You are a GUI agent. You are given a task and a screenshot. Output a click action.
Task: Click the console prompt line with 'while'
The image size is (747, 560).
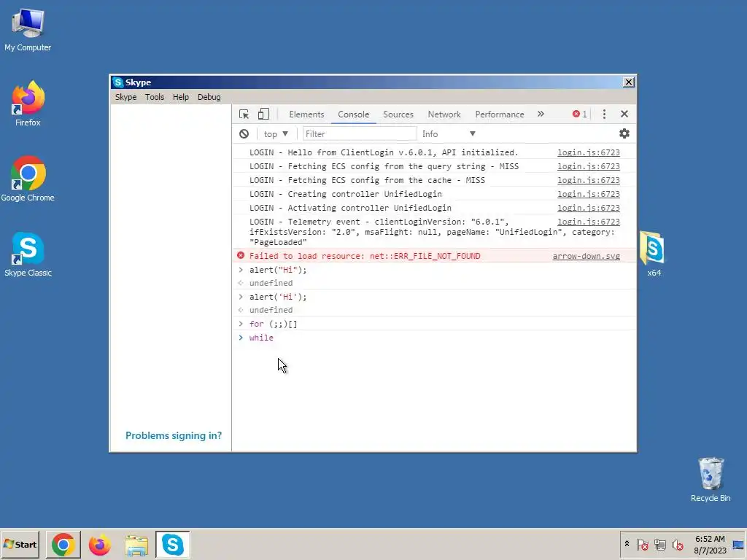tap(435, 338)
